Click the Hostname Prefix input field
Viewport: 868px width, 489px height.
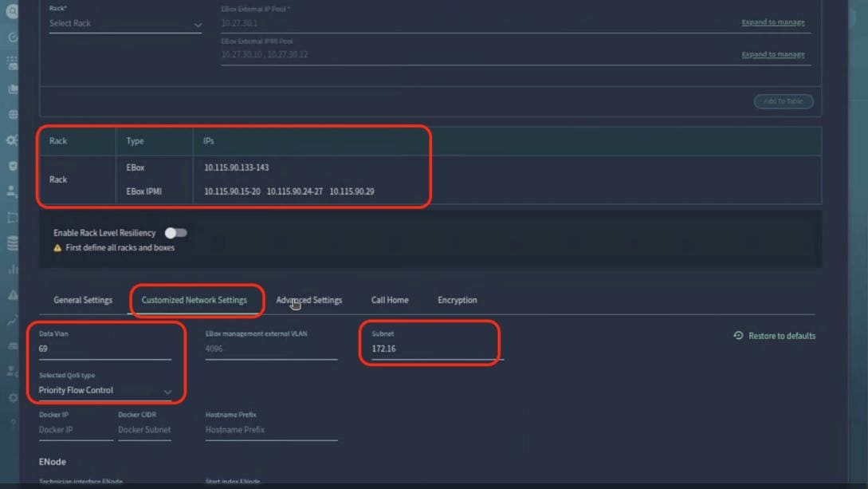pyautogui.click(x=271, y=429)
